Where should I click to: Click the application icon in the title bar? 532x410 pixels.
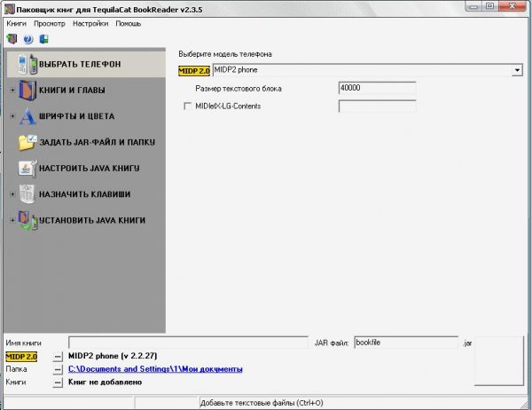coord(9,9)
